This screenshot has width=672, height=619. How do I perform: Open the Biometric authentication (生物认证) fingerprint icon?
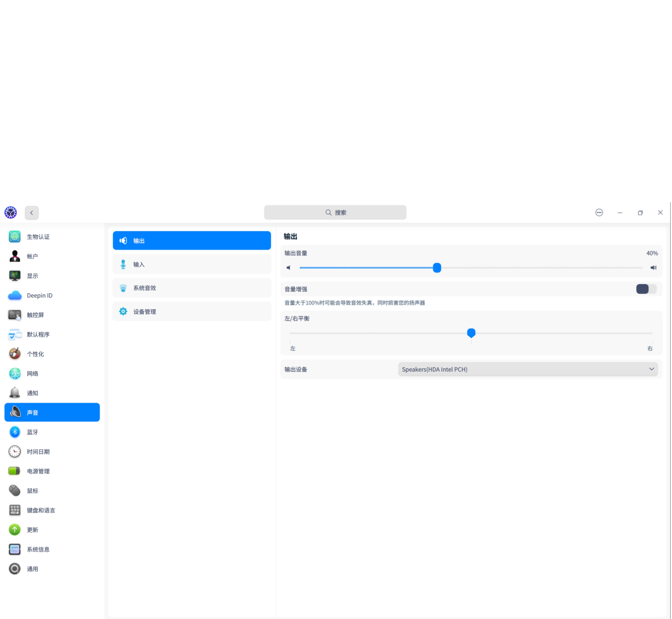coord(15,237)
